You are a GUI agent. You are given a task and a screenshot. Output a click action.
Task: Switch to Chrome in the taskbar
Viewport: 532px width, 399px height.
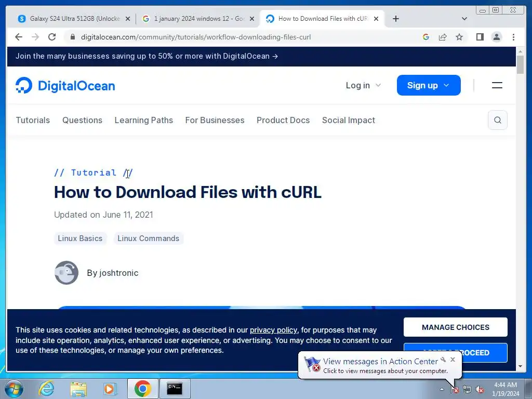(142, 389)
